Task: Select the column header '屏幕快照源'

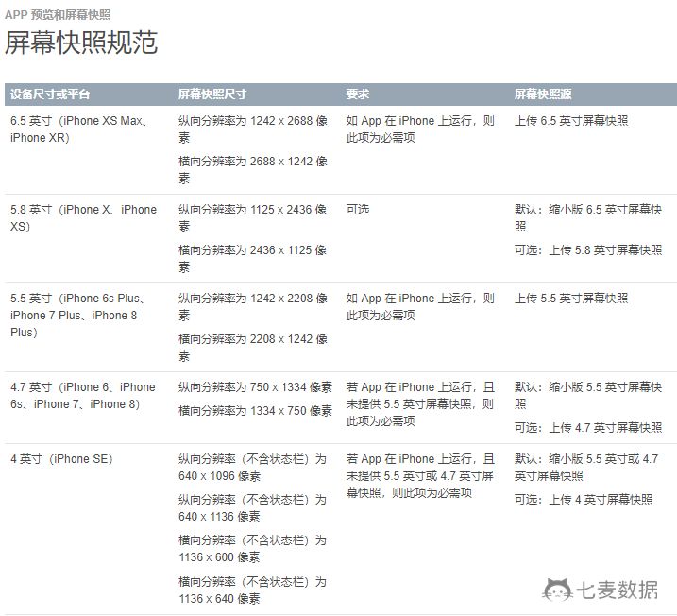Action: click(543, 94)
